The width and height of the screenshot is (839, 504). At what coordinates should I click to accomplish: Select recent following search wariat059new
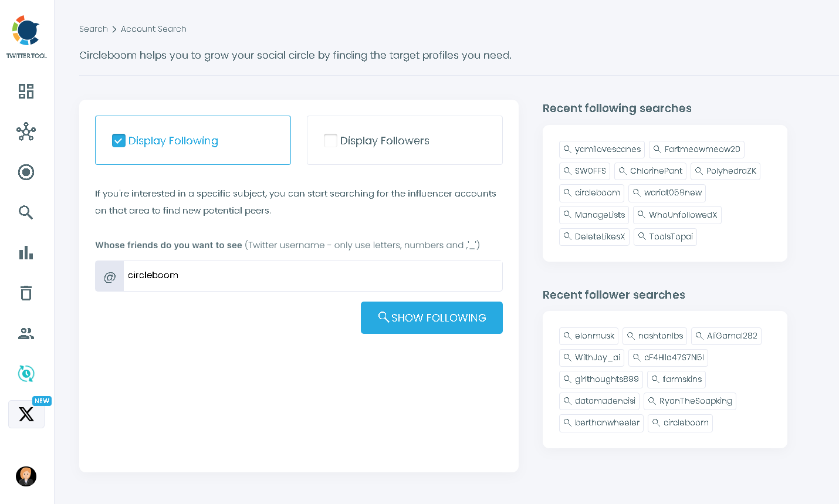tap(667, 193)
